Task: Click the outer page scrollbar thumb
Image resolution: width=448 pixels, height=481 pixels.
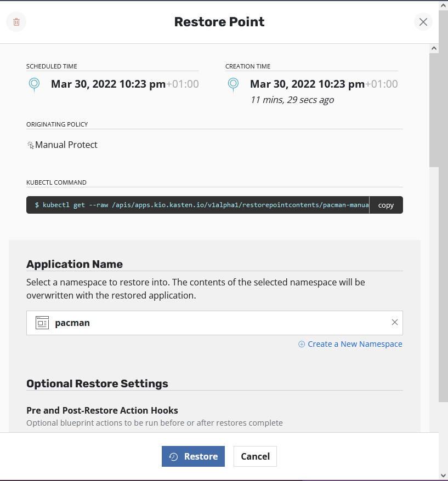Action: (x=443, y=206)
